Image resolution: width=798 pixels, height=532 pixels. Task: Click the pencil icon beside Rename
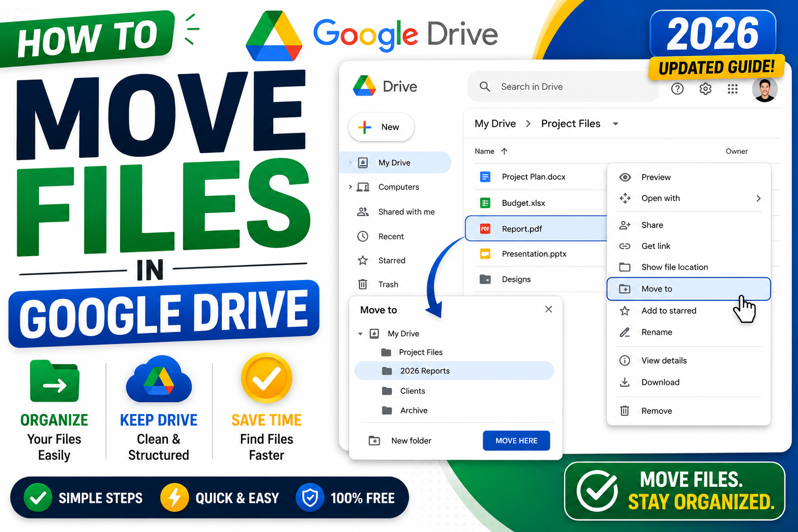625,332
